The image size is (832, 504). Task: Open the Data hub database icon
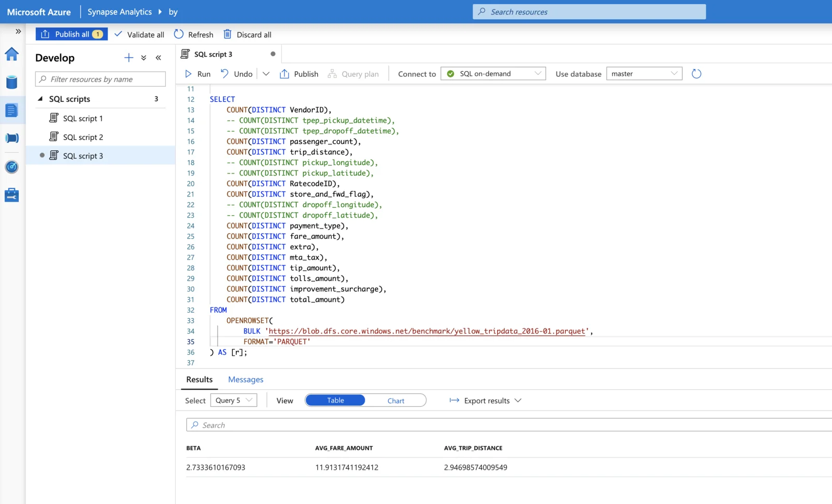(11, 82)
